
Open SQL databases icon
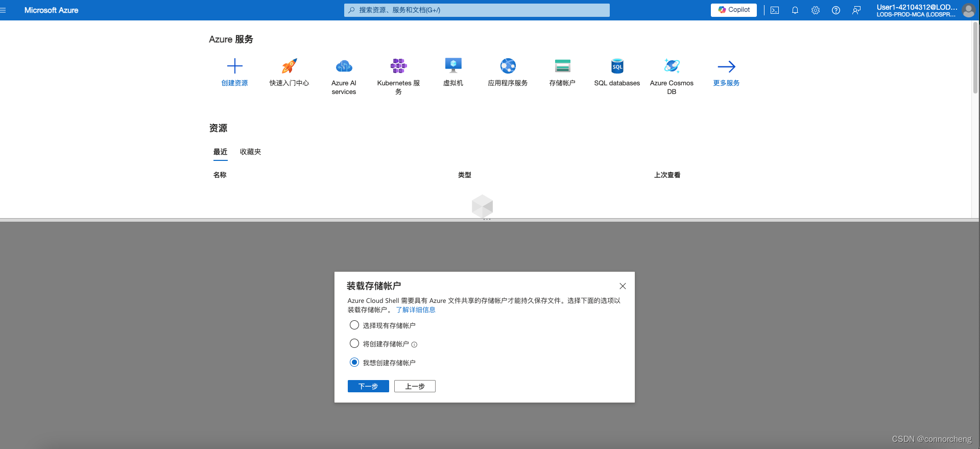coord(617,66)
